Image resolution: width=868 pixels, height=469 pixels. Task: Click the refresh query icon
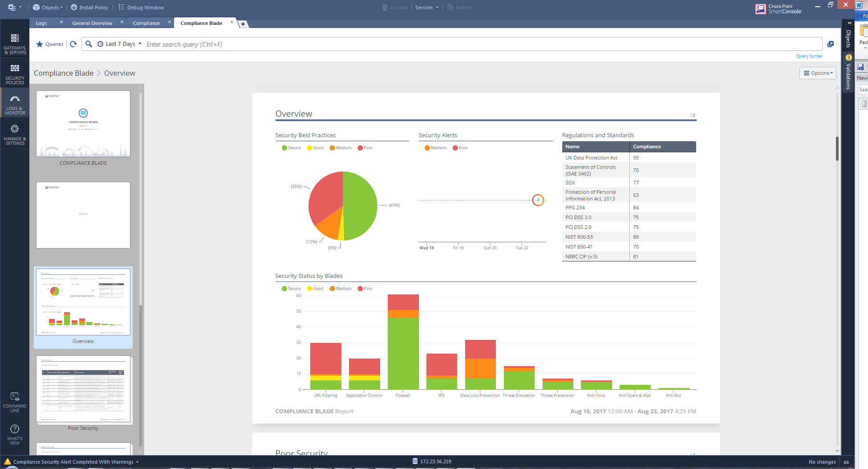(x=73, y=44)
